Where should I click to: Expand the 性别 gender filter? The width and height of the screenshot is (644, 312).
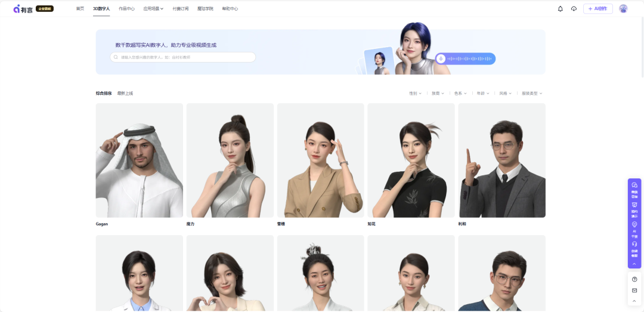point(415,93)
